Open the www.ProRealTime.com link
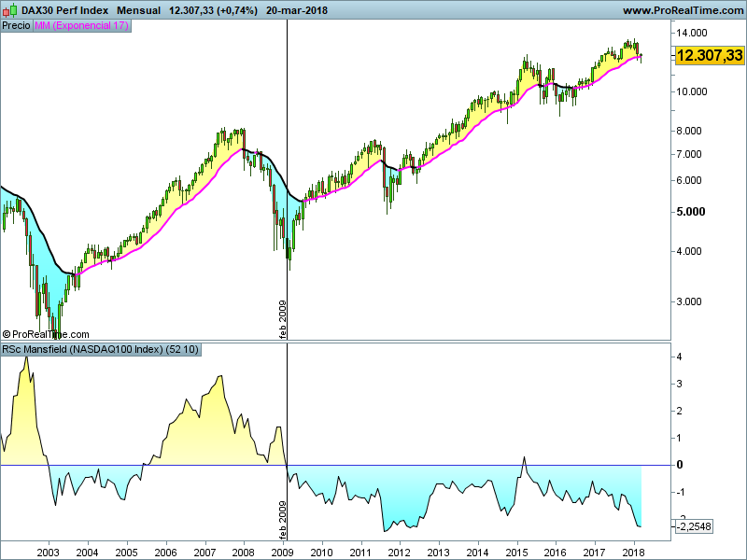This screenshot has width=747, height=560. point(682,10)
